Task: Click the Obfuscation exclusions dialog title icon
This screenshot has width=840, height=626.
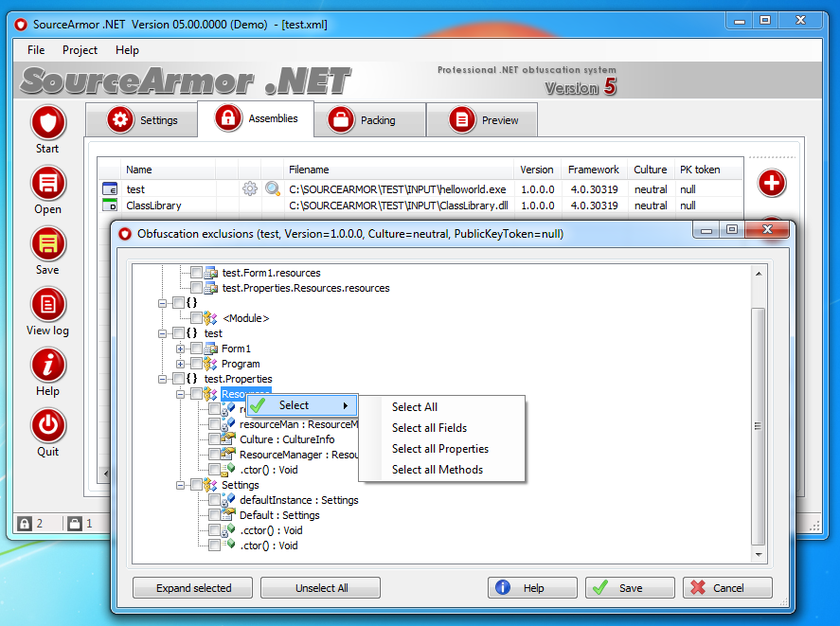Action: point(125,234)
